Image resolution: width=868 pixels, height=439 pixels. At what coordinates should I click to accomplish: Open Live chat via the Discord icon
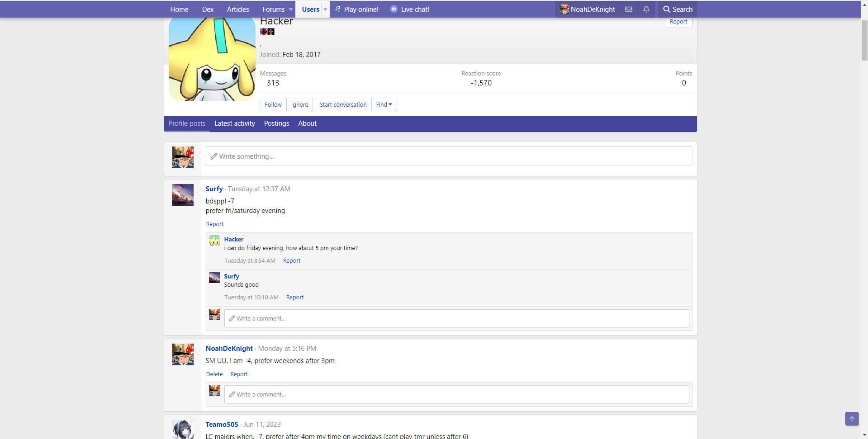click(394, 9)
